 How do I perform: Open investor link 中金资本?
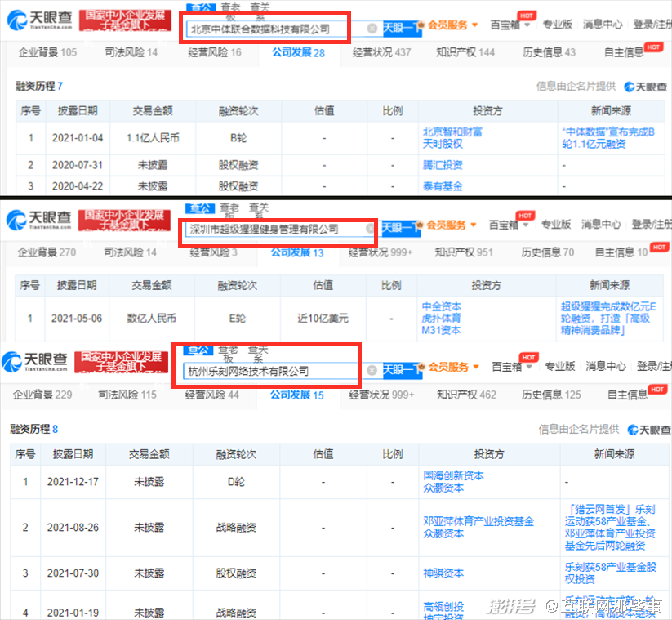click(442, 306)
